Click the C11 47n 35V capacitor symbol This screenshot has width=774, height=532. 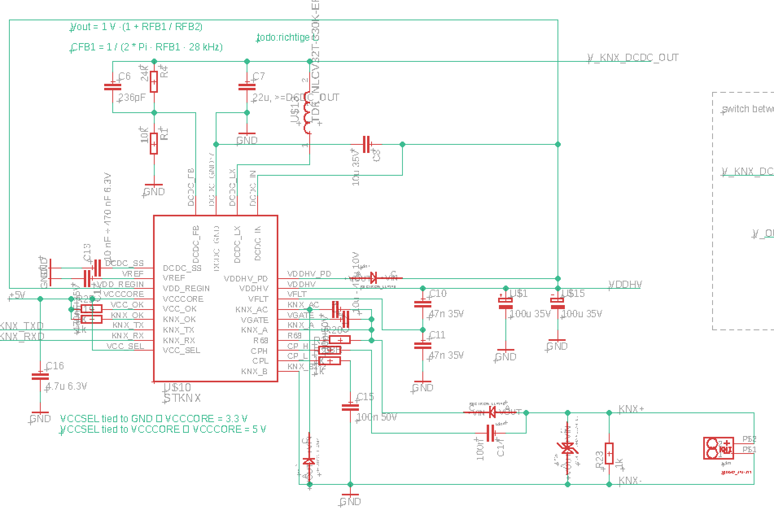(x=422, y=345)
